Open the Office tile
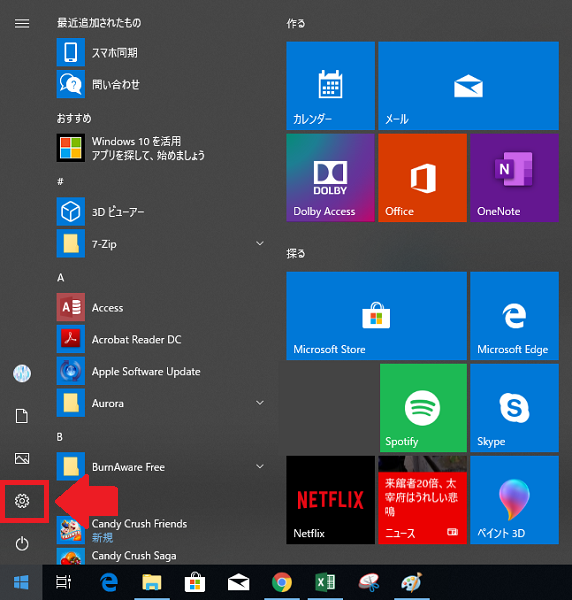This screenshot has height=600, width=572. click(x=422, y=178)
